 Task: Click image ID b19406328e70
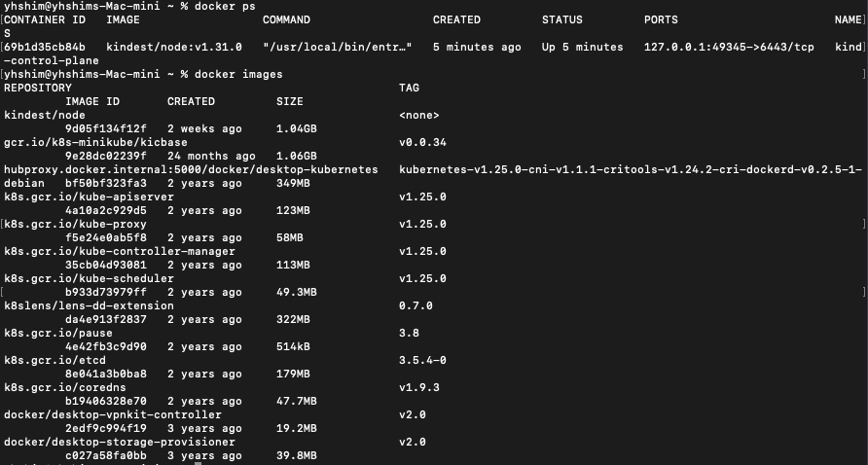pos(106,402)
